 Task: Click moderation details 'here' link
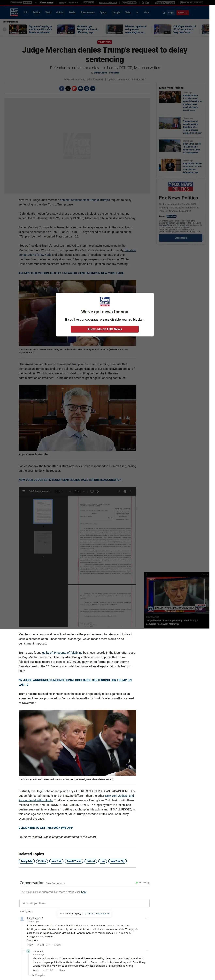(84, 892)
